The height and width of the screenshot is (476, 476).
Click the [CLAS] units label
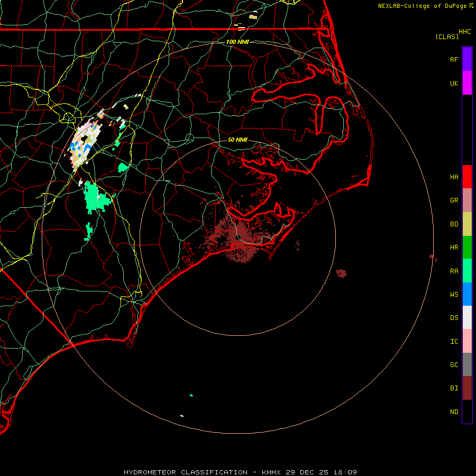(447, 36)
